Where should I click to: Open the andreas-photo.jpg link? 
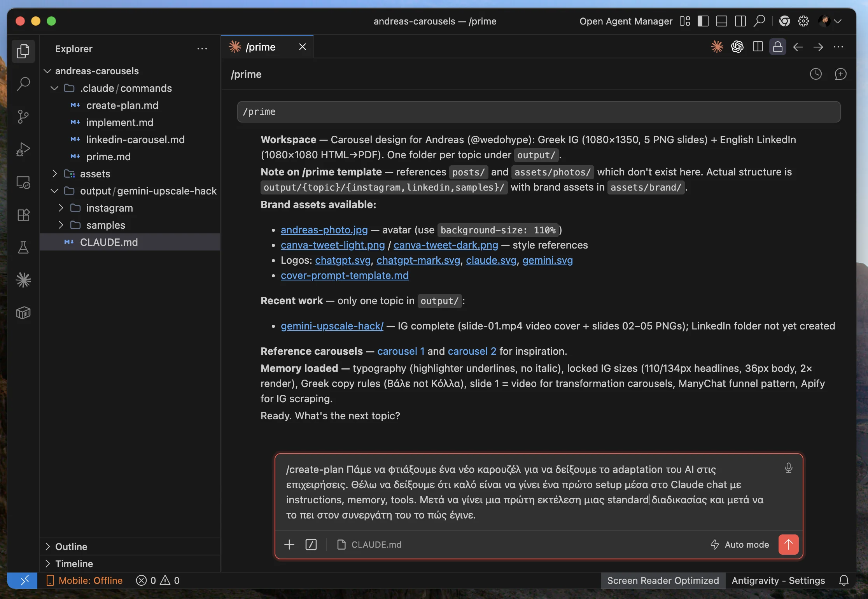(x=324, y=230)
